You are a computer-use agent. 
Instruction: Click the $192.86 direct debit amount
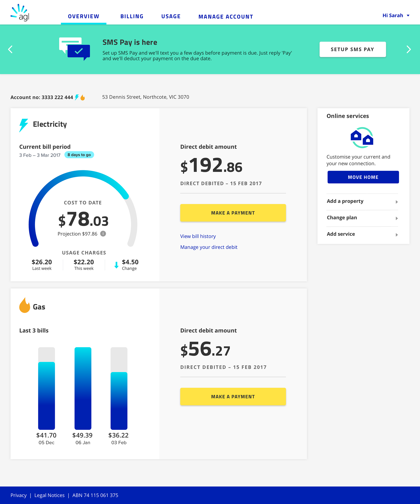coord(212,166)
